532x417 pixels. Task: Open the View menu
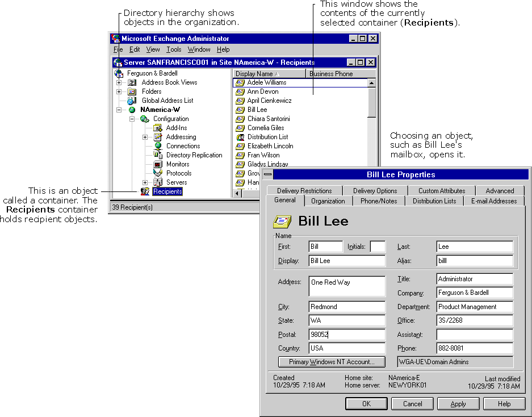(153, 49)
